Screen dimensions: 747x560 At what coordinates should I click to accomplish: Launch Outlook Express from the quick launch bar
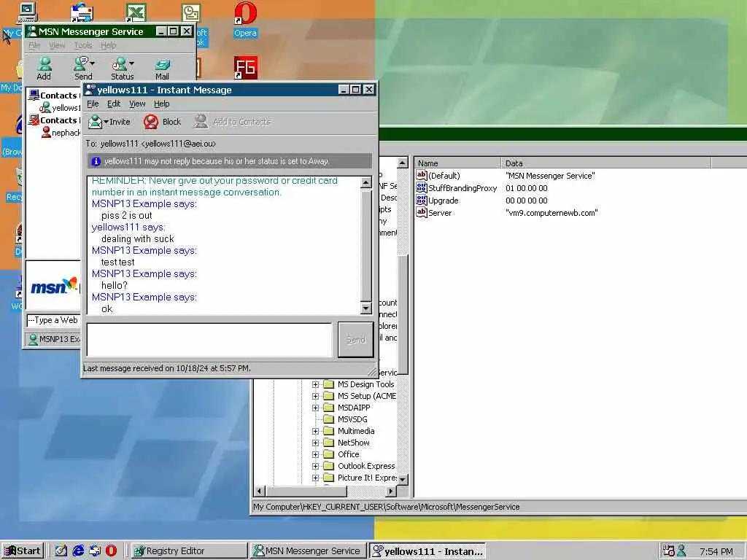coord(95,551)
